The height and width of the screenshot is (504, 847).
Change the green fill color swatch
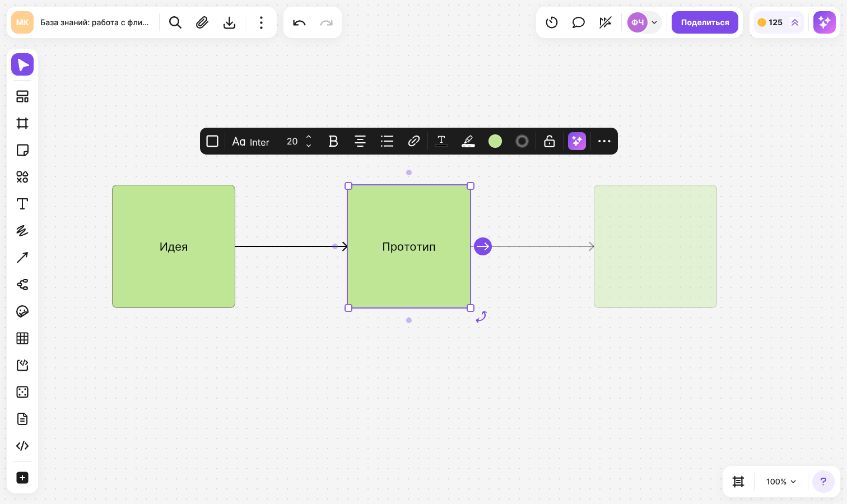495,141
